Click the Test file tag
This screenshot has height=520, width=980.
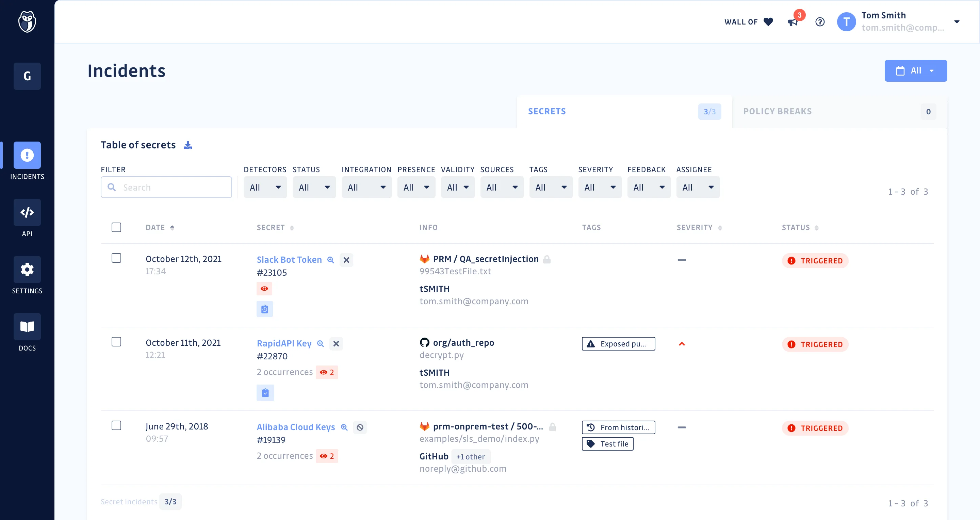[607, 444]
